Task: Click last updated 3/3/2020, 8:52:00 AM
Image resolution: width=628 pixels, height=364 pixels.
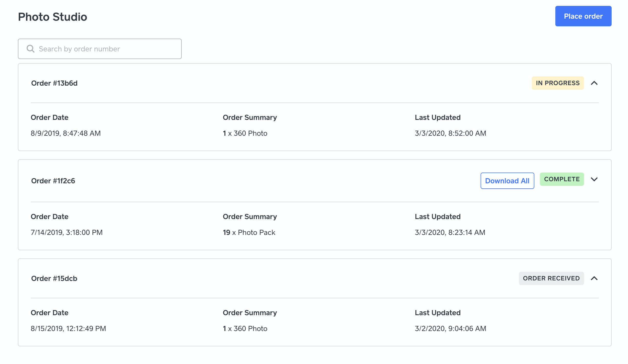Action: (x=450, y=133)
